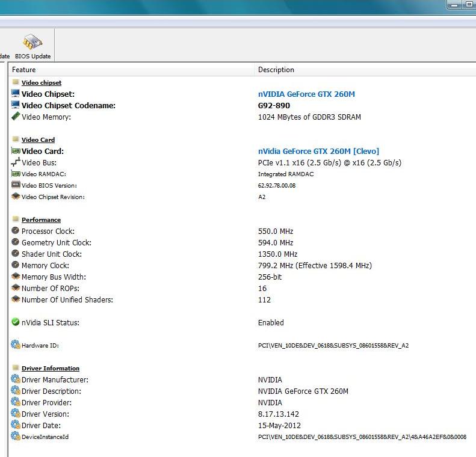Click the chip icon beside Memory Bus Width
The image size is (476, 457).
pos(16,276)
